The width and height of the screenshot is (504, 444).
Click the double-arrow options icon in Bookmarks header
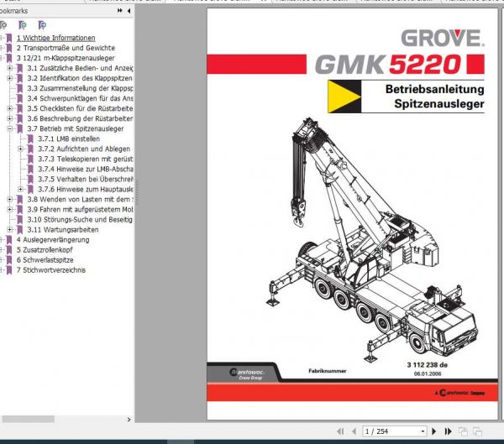click(x=120, y=11)
